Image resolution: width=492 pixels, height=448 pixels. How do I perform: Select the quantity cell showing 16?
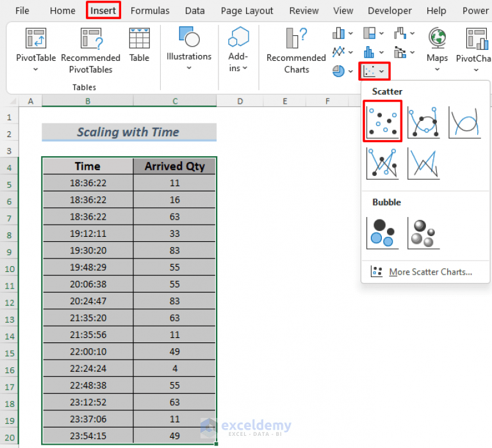[174, 200]
